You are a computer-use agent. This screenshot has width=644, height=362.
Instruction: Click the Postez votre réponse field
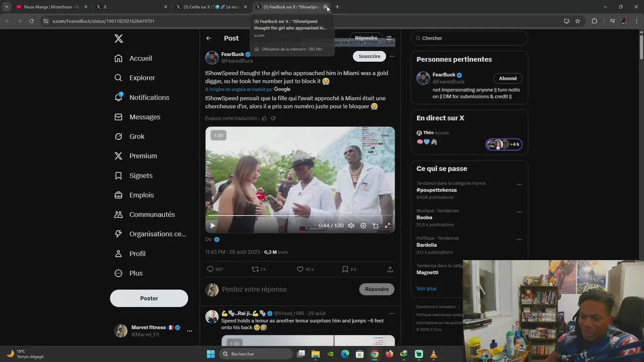tap(288, 290)
